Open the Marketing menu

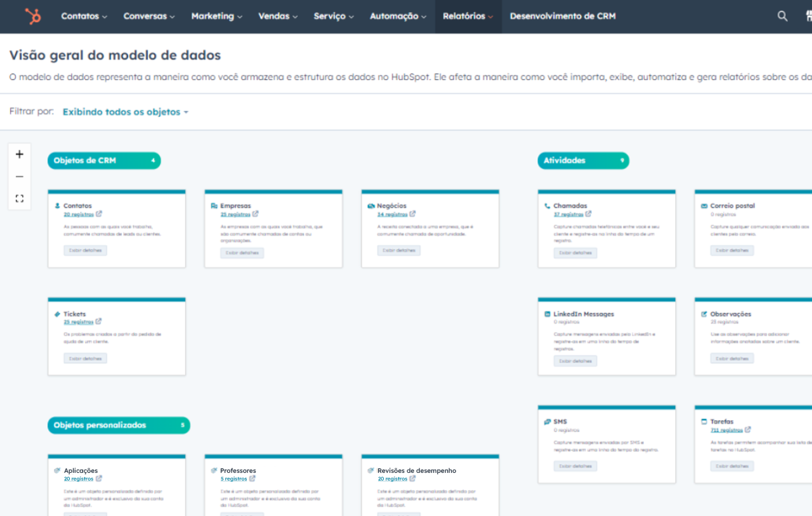point(218,17)
